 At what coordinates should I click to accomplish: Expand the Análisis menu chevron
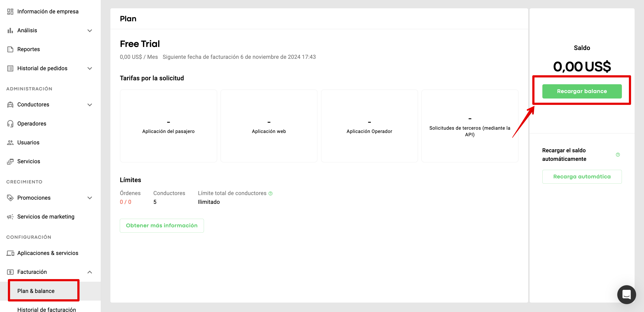point(90,30)
